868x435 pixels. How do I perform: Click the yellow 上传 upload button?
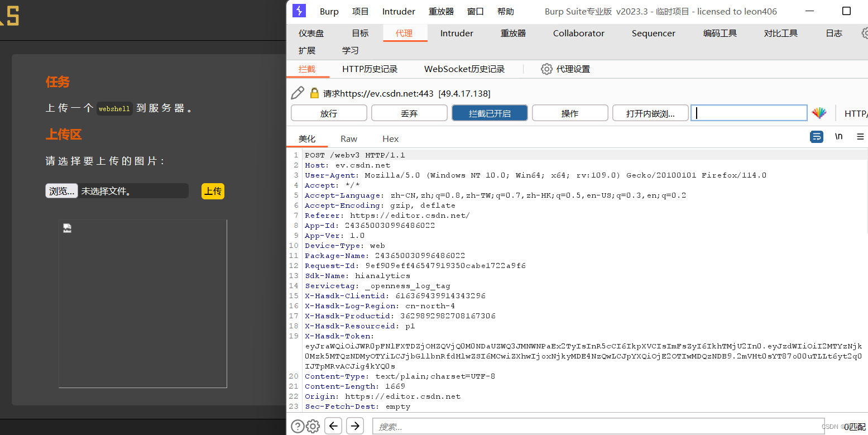click(x=213, y=191)
